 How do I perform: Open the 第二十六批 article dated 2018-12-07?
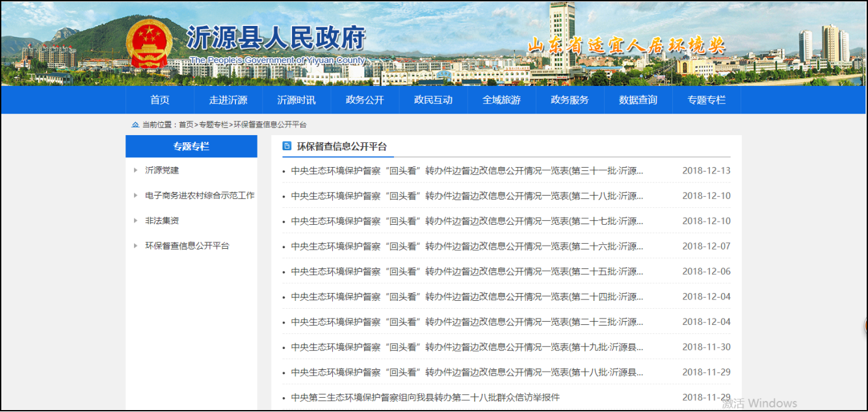[x=467, y=247]
